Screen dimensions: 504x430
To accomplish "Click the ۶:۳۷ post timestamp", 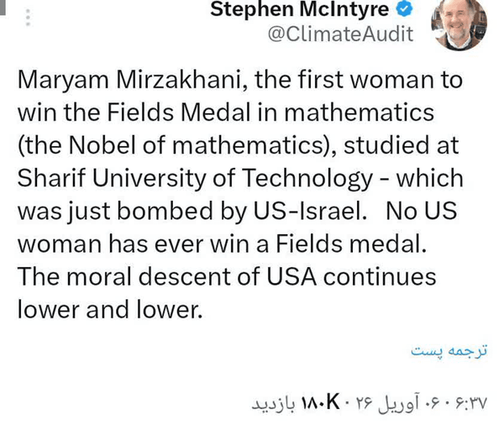I will coord(469,402).
